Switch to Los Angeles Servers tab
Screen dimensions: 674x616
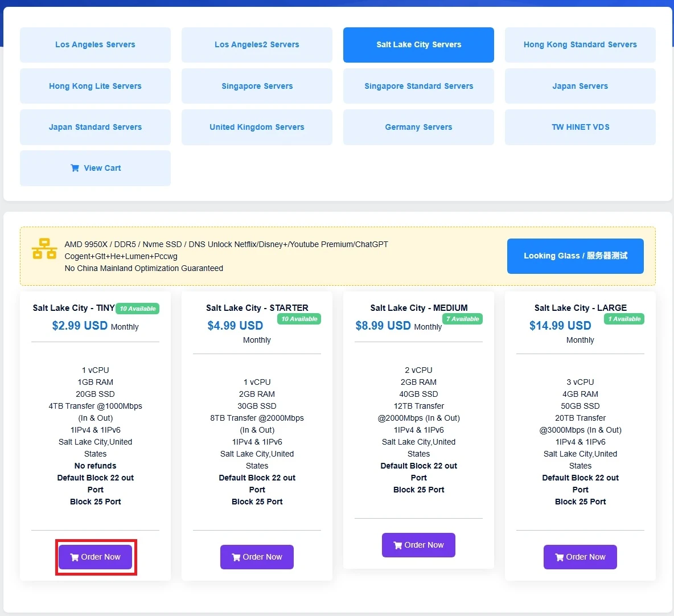point(95,45)
